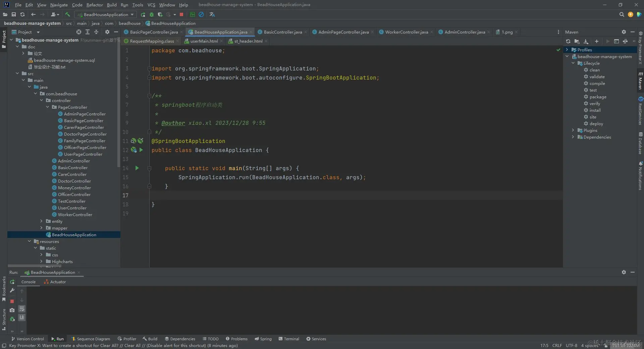This screenshot has height=349, width=644.
Task: Open the Maven panel's gear settings
Action: [624, 32]
